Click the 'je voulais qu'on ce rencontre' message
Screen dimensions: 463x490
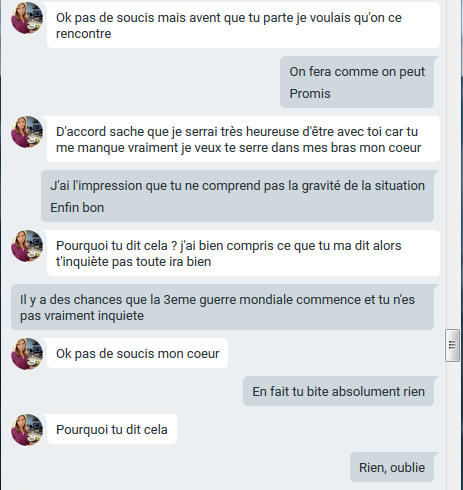click(243, 25)
